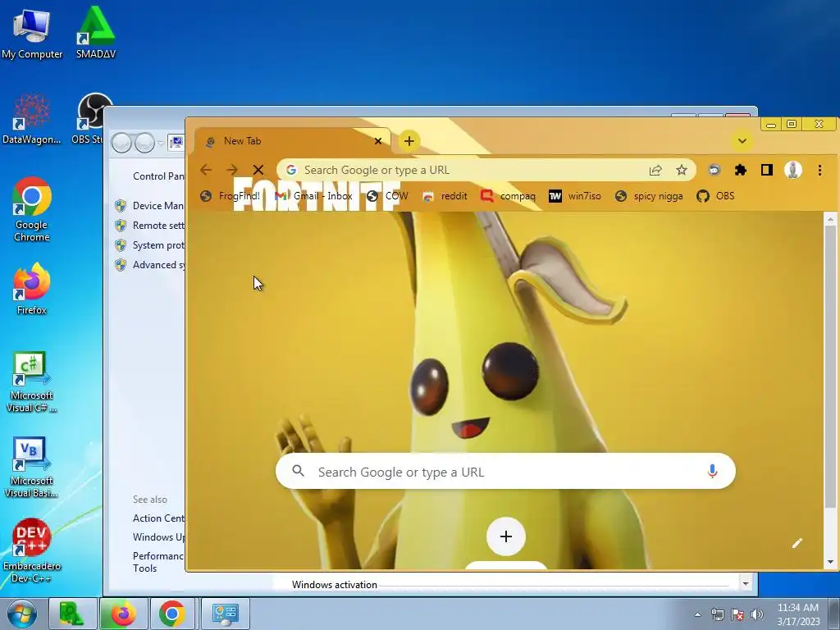840x630 pixels.
Task: Open SMADAV desktop shortcut
Action: click(x=95, y=33)
